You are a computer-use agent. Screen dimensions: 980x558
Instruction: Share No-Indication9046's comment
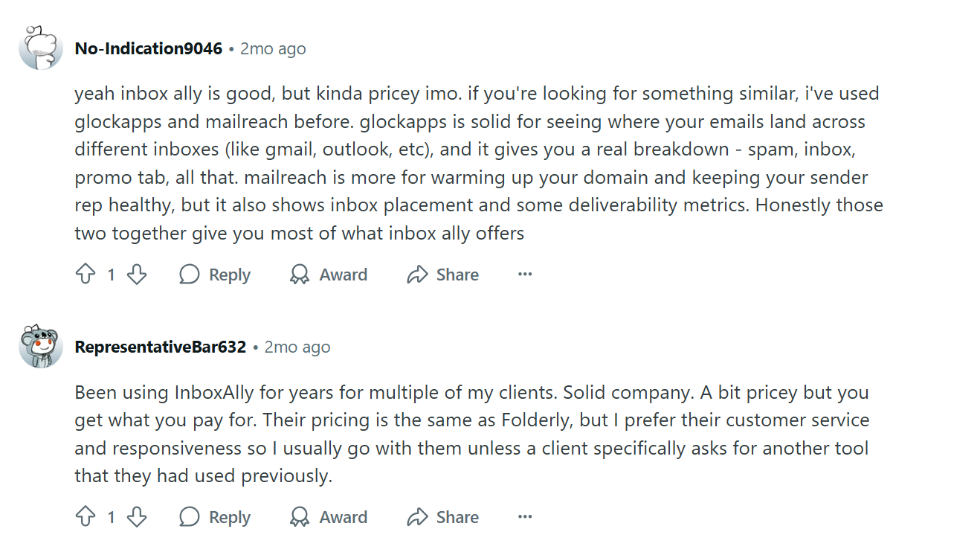pyautogui.click(x=442, y=275)
